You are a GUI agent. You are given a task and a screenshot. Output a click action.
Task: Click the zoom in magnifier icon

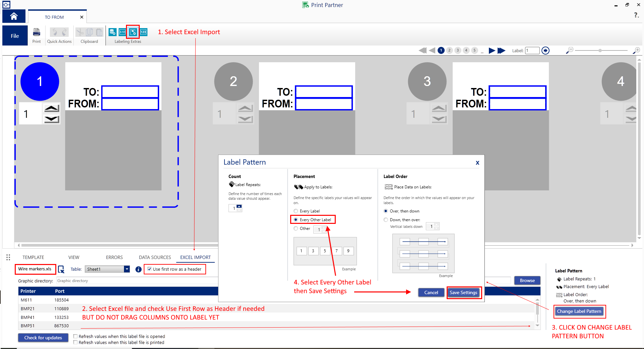click(636, 51)
